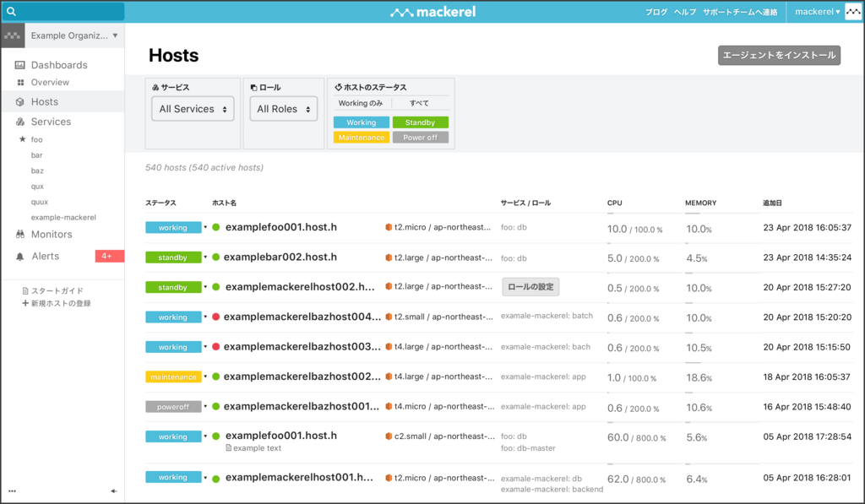Click the Alerts bell icon

coord(20,257)
